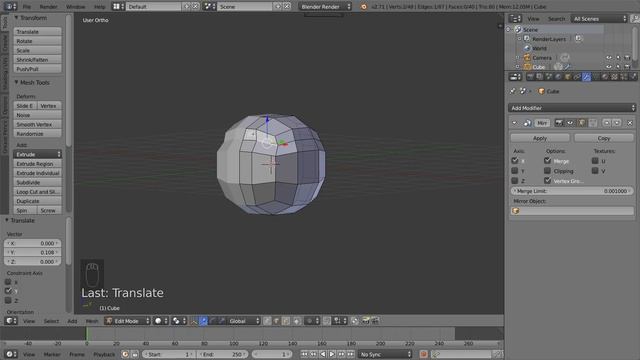Toggle Camera visibility eye in outliner

click(x=609, y=58)
